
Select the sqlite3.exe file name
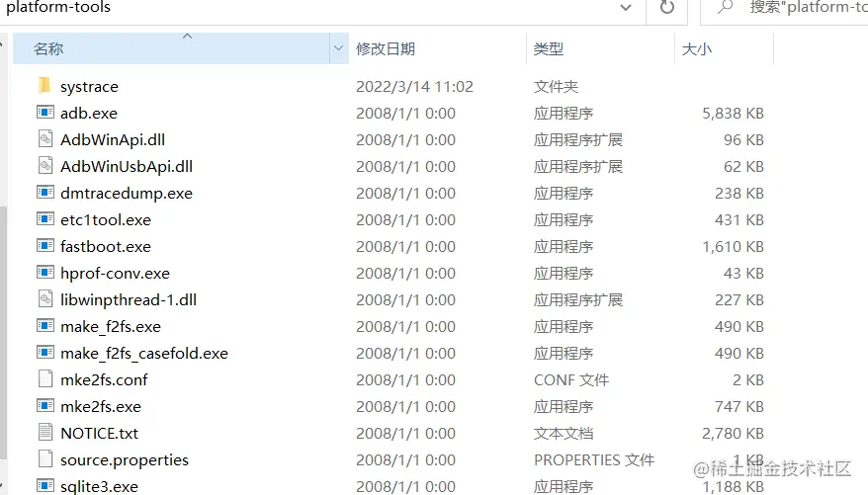[x=99, y=486]
